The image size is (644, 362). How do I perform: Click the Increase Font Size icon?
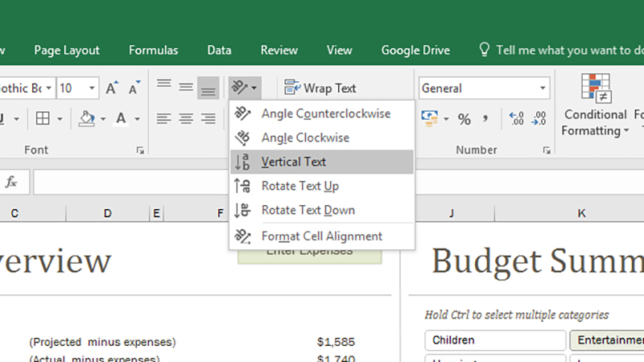[x=112, y=88]
